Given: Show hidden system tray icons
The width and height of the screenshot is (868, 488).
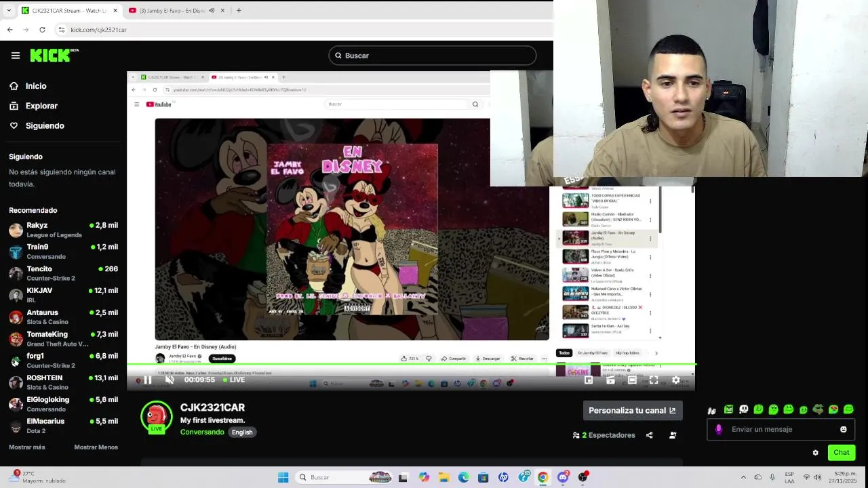Looking at the screenshot, I should [743, 477].
